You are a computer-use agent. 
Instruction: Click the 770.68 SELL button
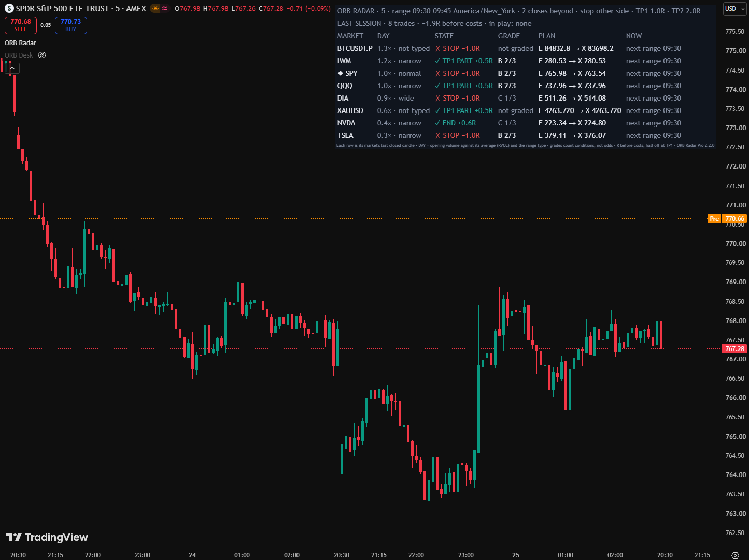point(21,25)
